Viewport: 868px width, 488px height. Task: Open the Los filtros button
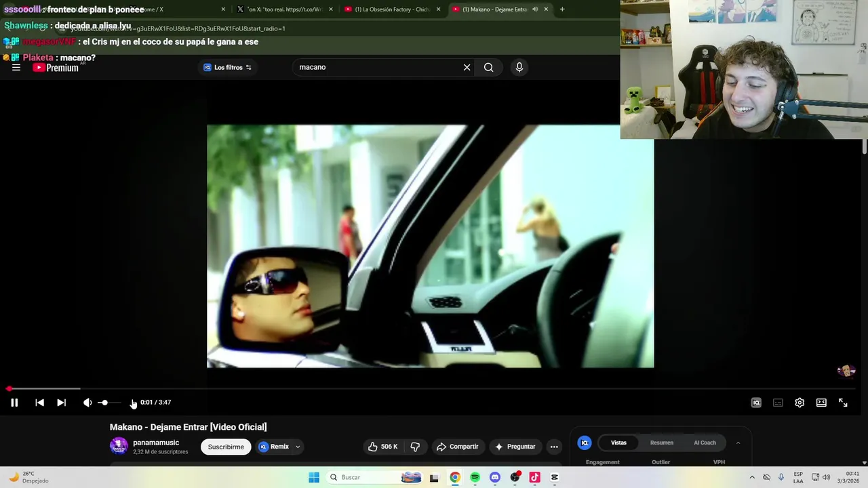pos(228,67)
